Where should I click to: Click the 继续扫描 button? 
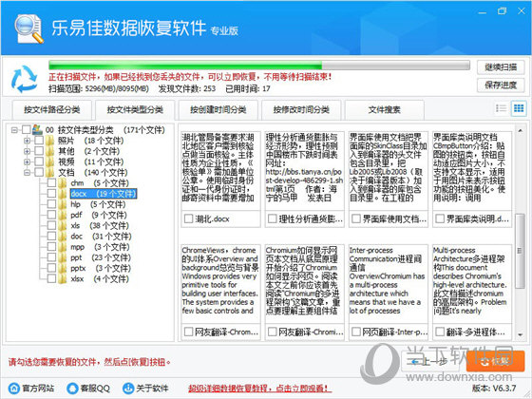(501, 67)
